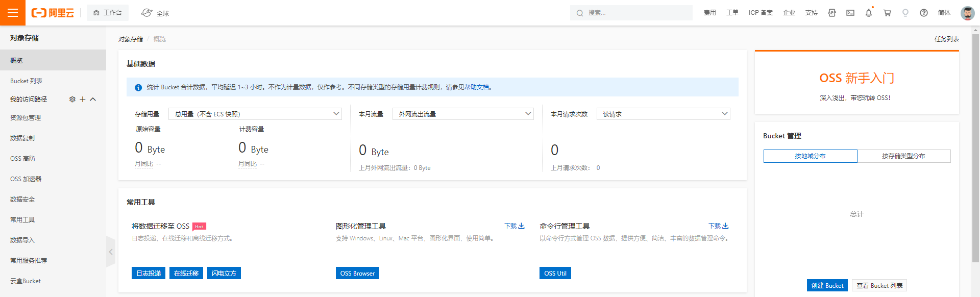The width and height of the screenshot is (980, 297).
Task: Focus the top 搜索 search field
Action: pyautogui.click(x=631, y=13)
